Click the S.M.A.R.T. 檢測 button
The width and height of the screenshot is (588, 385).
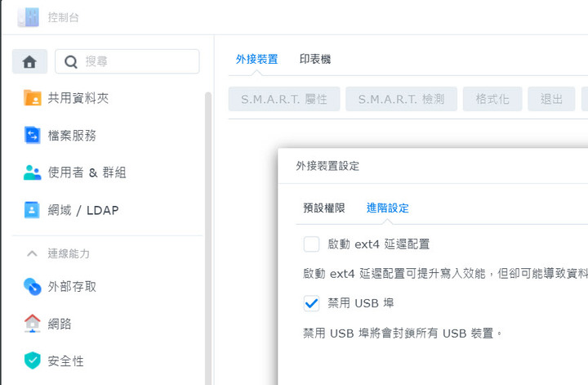[x=401, y=99]
